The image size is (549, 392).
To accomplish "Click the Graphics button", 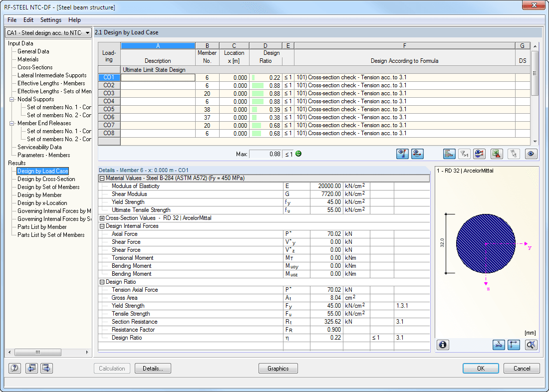I will point(278,368).
